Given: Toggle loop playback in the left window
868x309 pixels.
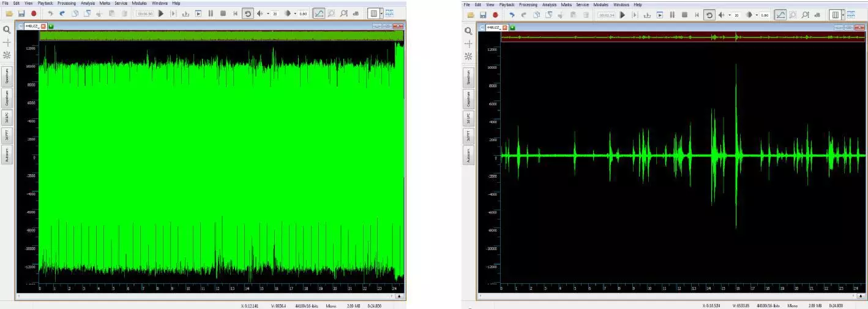Looking at the screenshot, I should (248, 13).
